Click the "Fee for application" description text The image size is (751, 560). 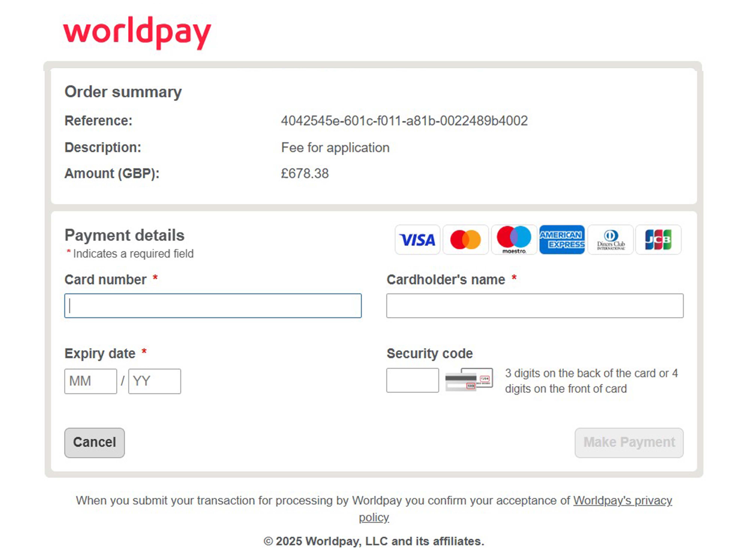coord(335,148)
